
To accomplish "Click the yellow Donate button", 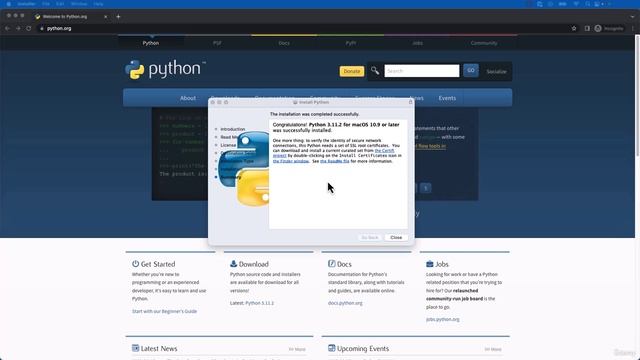I will tap(351, 71).
